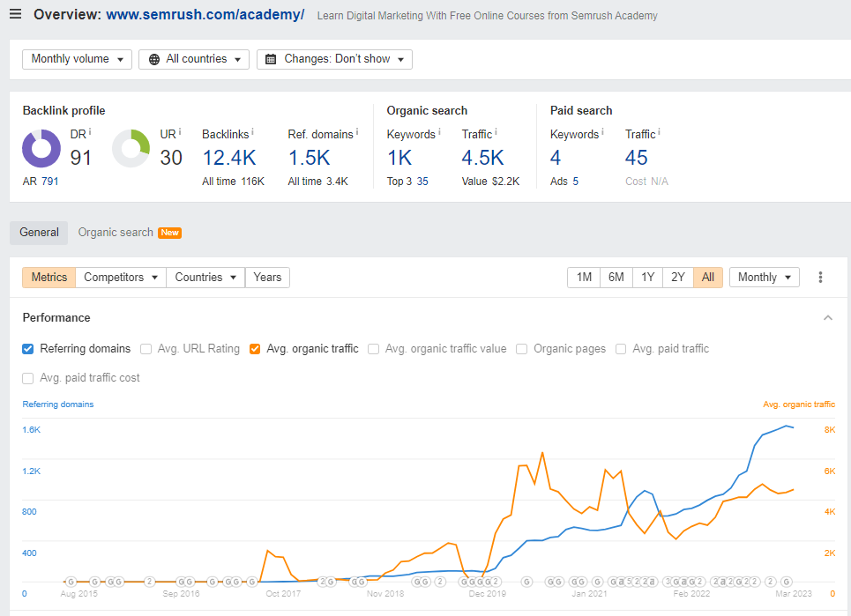
Task: Click the organic Traffic info icon
Action: click(x=496, y=132)
